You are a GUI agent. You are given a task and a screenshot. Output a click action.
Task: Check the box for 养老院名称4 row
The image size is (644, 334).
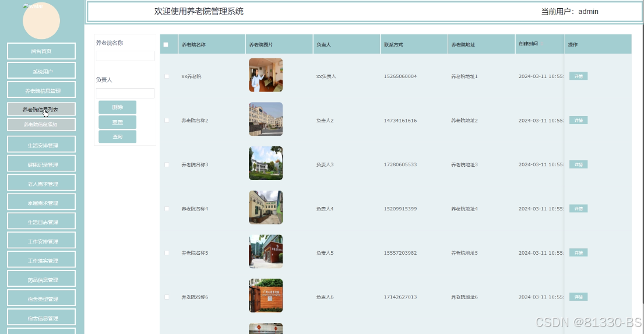pyautogui.click(x=167, y=209)
